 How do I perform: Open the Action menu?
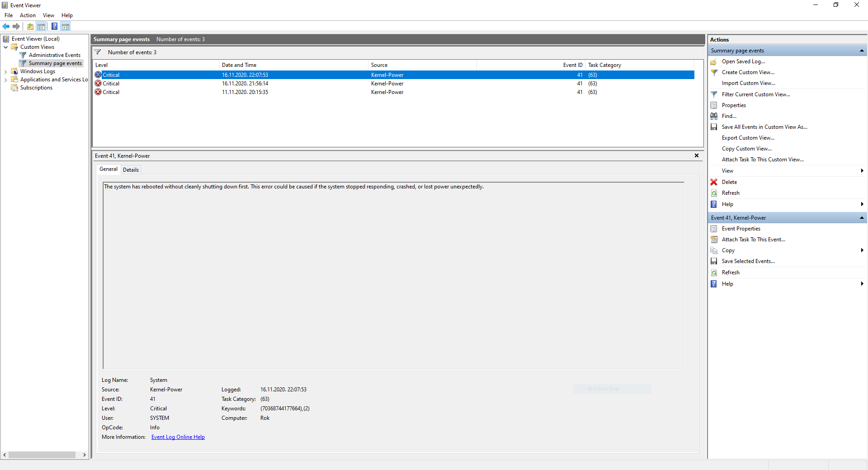(28, 15)
